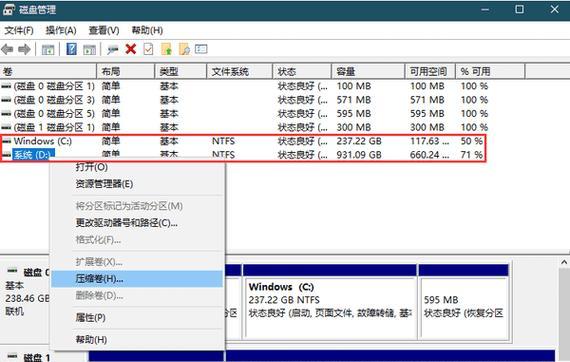The height and width of the screenshot is (362, 570).
Task: Maximize the Disk Management window
Action: (x=520, y=9)
